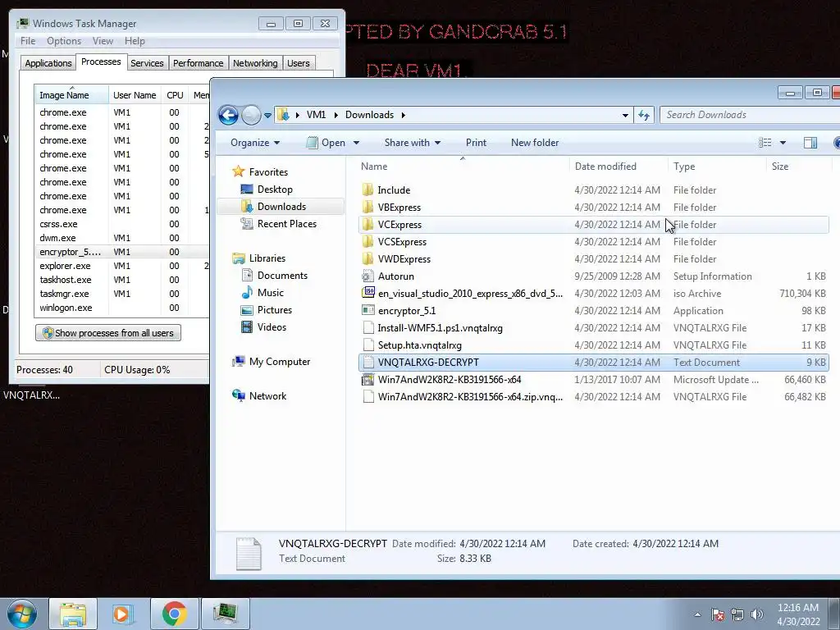
Task: Open the Options menu in Task Manager
Action: click(64, 41)
